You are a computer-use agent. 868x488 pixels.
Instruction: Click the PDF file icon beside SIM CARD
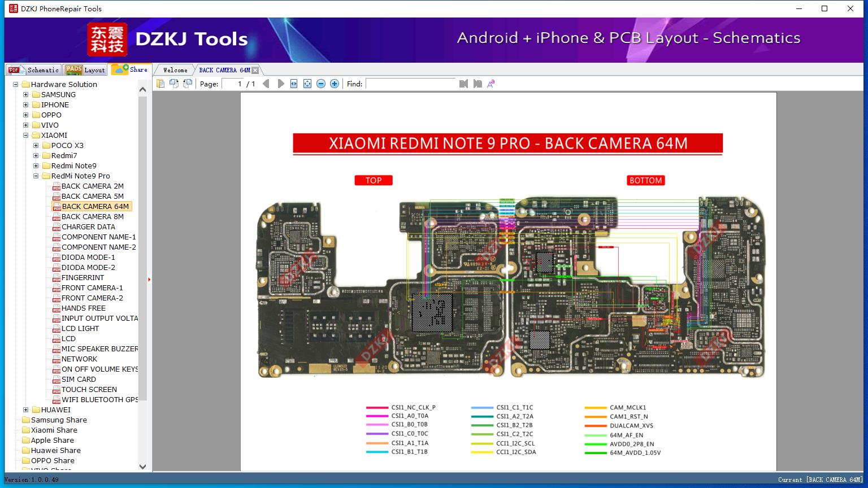click(x=57, y=380)
